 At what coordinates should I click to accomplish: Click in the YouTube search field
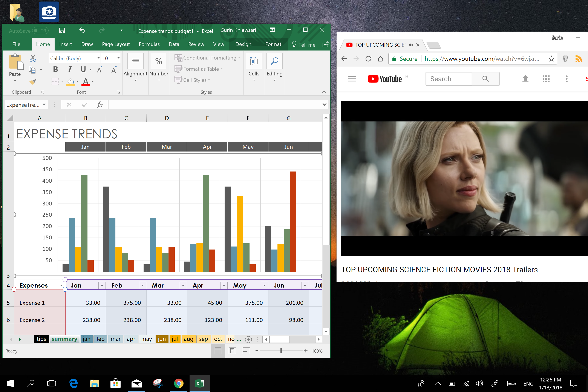tap(449, 79)
